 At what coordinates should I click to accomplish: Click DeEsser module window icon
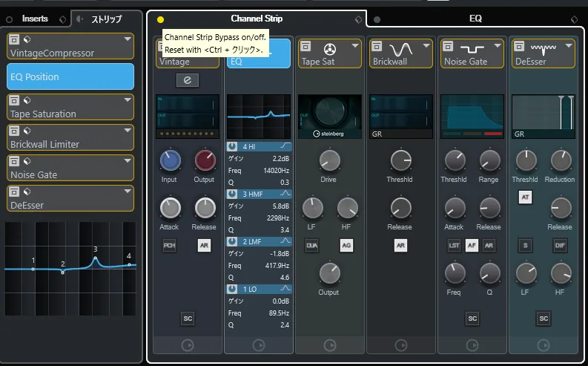[x=519, y=46]
